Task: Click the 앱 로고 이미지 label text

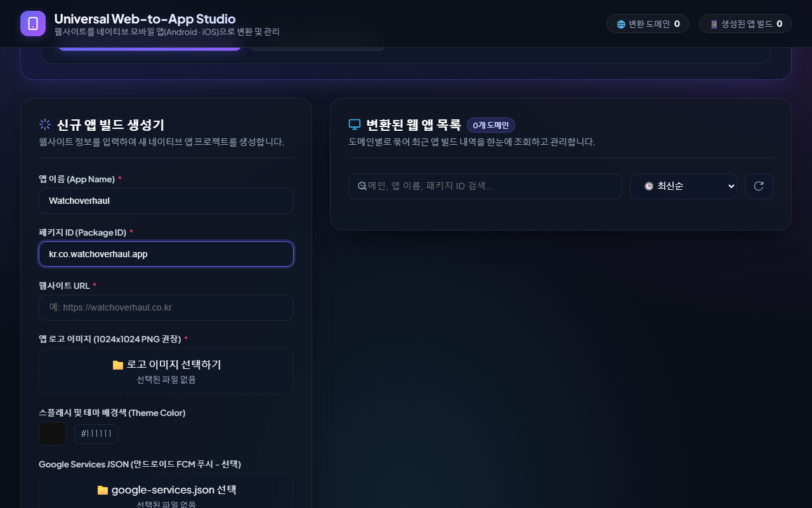Action: pos(110,339)
